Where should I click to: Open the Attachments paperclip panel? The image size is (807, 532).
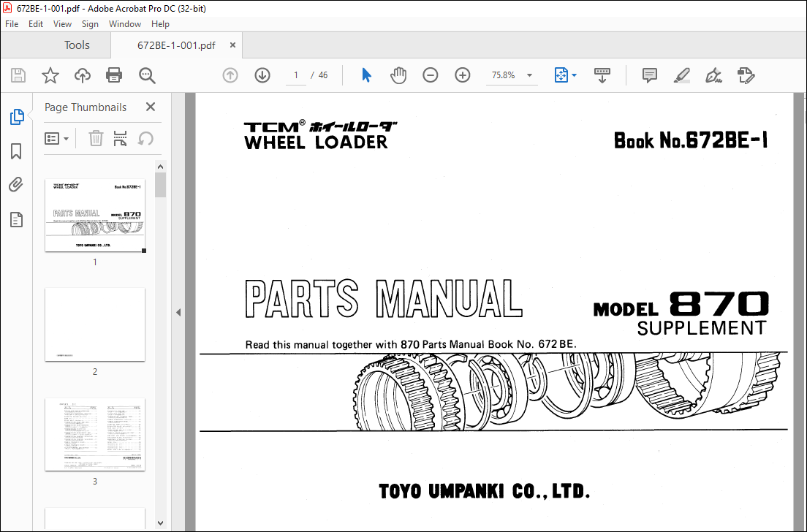coord(17,185)
